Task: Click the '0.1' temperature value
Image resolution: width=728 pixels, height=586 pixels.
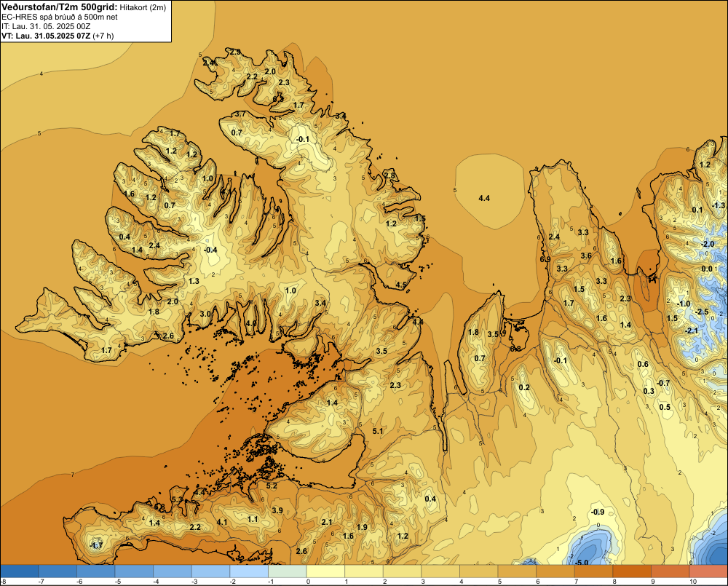Action: tap(697, 210)
